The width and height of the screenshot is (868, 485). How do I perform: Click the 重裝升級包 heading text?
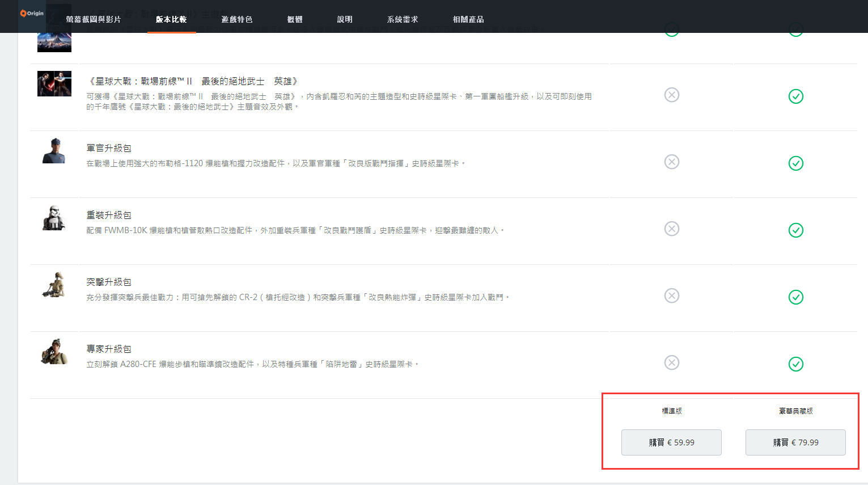pyautogui.click(x=109, y=215)
